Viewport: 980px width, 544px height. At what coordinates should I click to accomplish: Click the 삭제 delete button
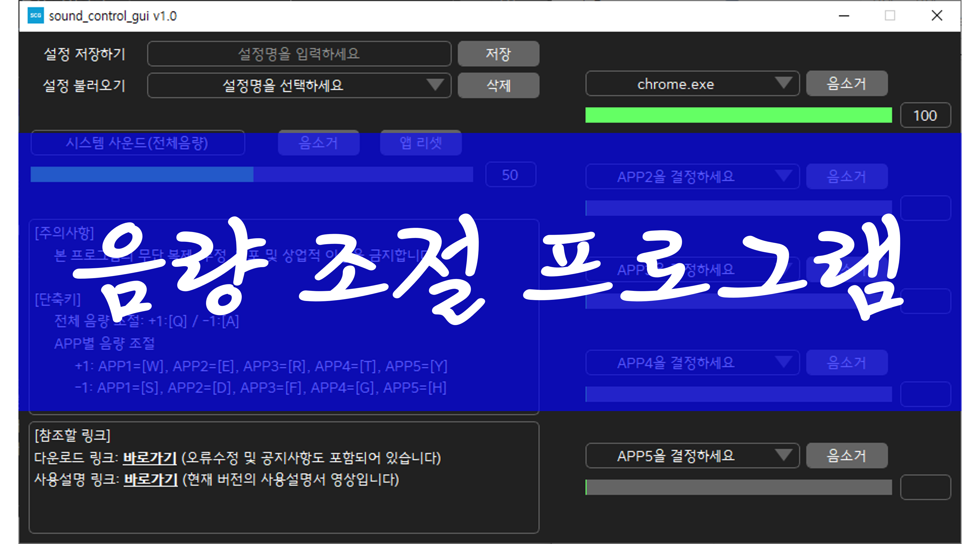498,85
